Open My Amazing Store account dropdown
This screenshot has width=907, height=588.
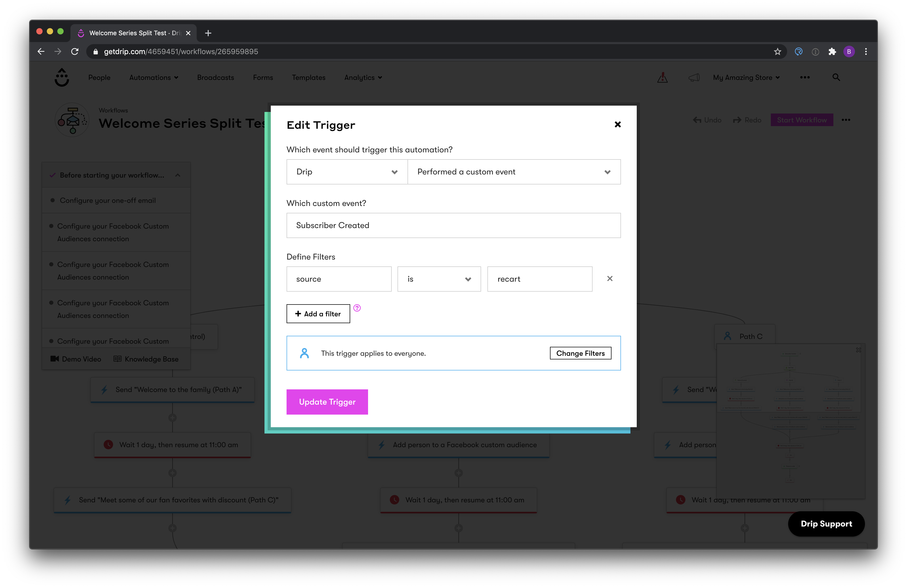pyautogui.click(x=746, y=77)
